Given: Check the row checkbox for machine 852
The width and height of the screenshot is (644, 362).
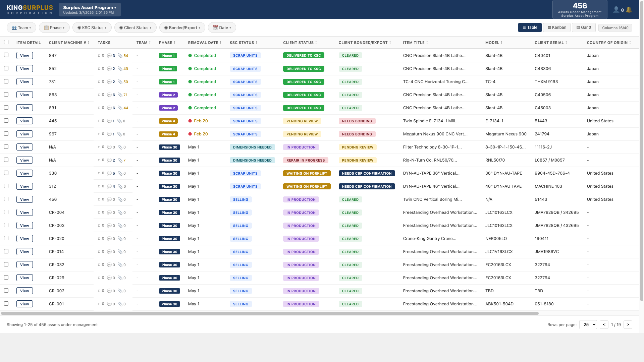Looking at the screenshot, I should (6, 68).
